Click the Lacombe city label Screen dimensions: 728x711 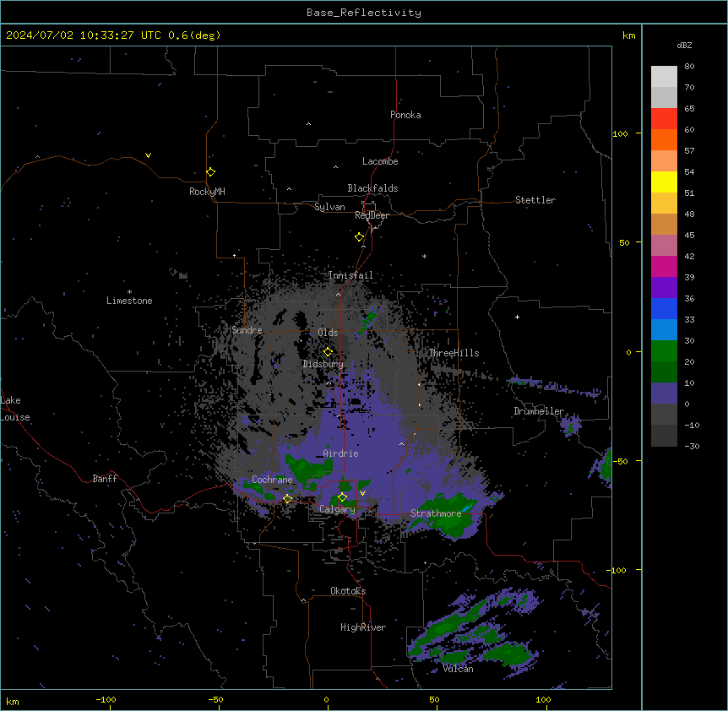click(x=380, y=161)
